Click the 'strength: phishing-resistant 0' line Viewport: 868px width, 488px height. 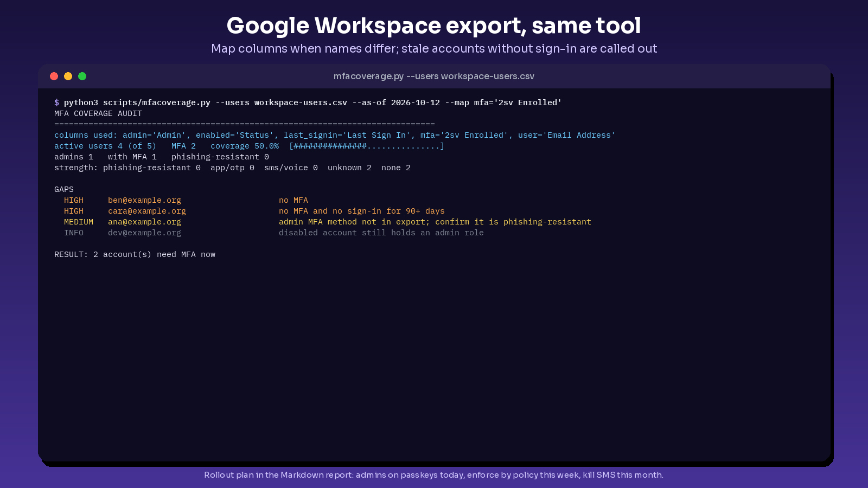pos(232,168)
